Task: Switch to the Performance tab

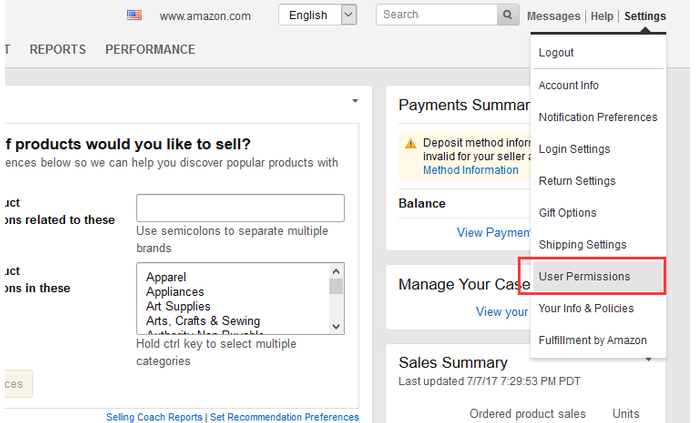Action: (150, 49)
